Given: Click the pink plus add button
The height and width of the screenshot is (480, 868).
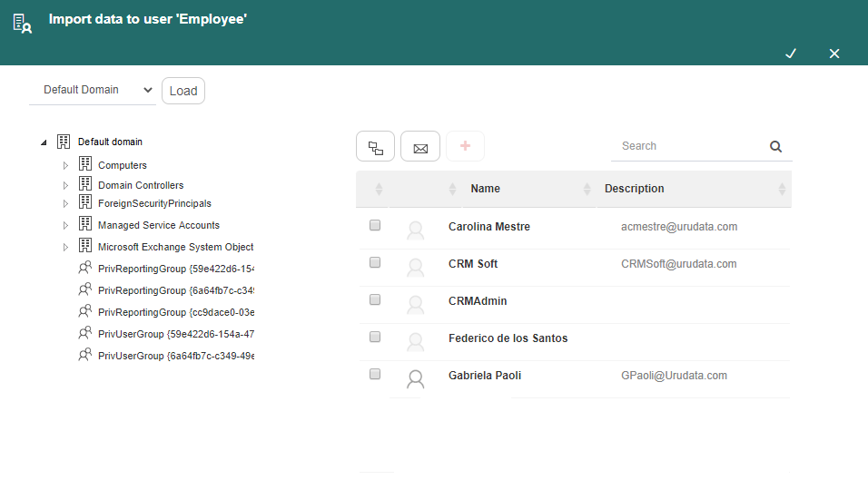Looking at the screenshot, I should point(465,146).
